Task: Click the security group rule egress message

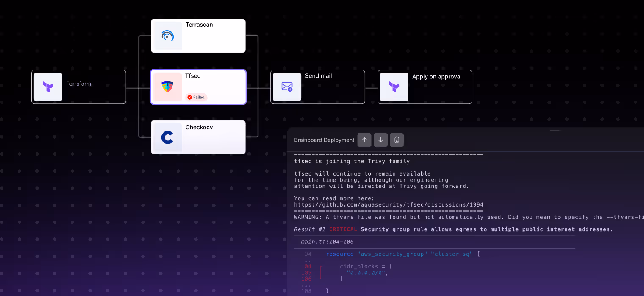Action: (x=487, y=229)
